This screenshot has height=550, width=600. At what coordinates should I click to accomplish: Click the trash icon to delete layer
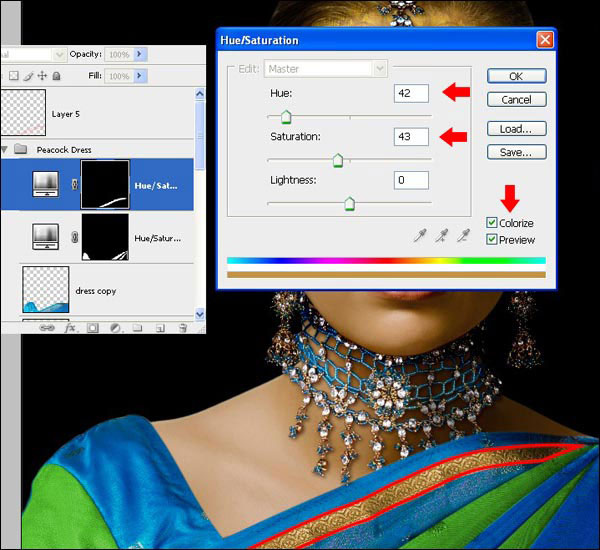click(183, 328)
